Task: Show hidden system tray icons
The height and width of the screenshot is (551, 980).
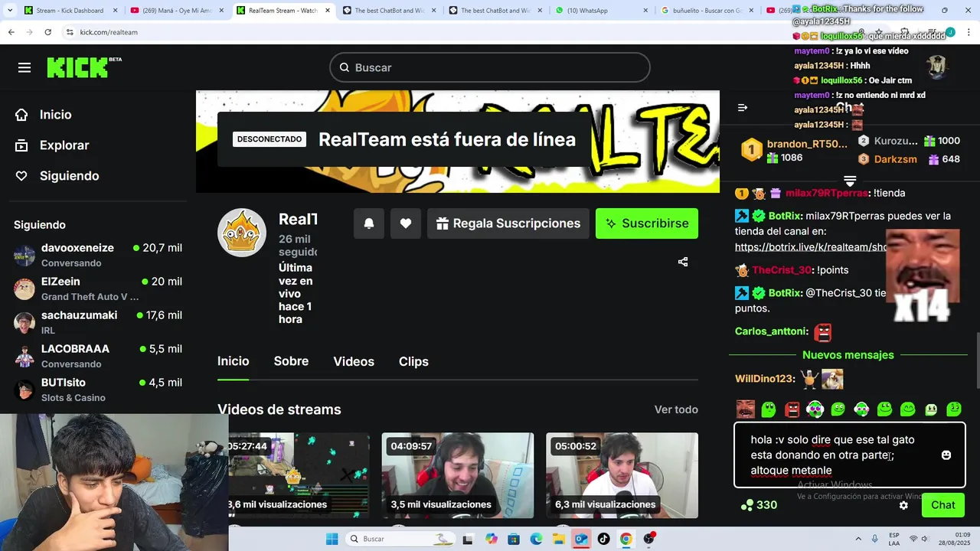Action: [857, 539]
